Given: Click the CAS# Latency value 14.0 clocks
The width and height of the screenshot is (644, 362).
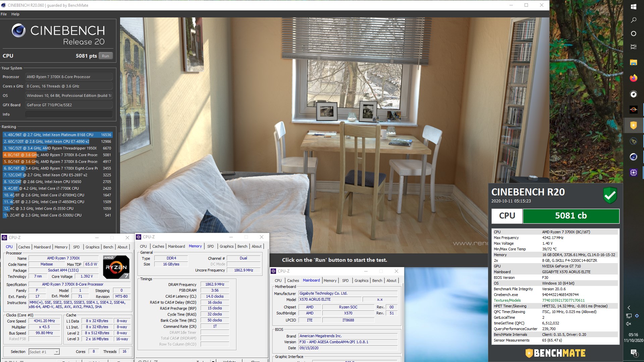Looking at the screenshot, I should click(x=215, y=296).
